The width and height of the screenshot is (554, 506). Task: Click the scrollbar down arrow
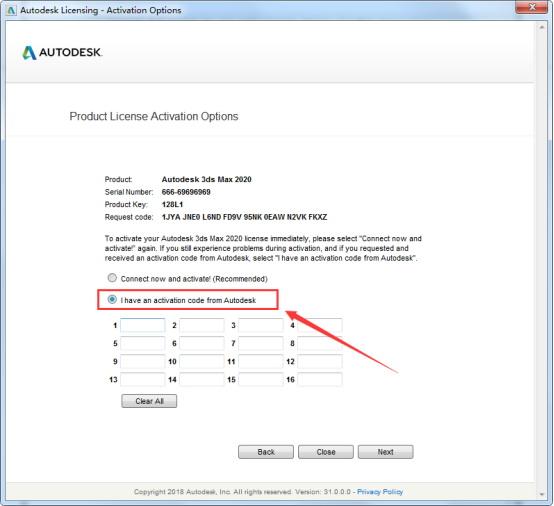click(x=541, y=494)
